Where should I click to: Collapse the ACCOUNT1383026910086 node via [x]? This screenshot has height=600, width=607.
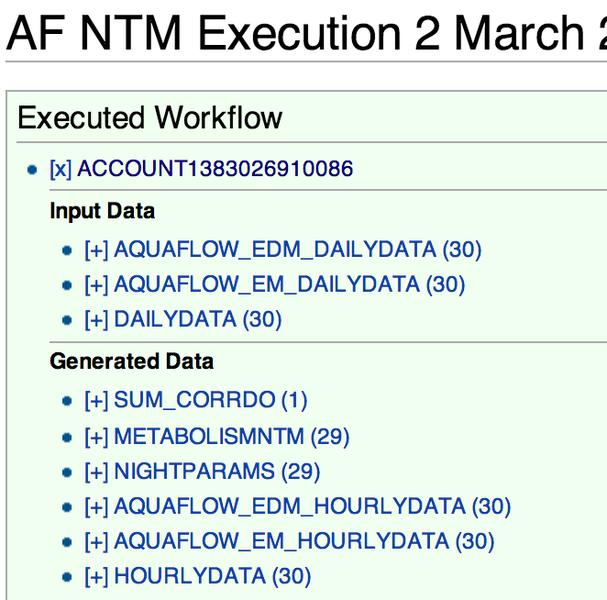pyautogui.click(x=60, y=169)
